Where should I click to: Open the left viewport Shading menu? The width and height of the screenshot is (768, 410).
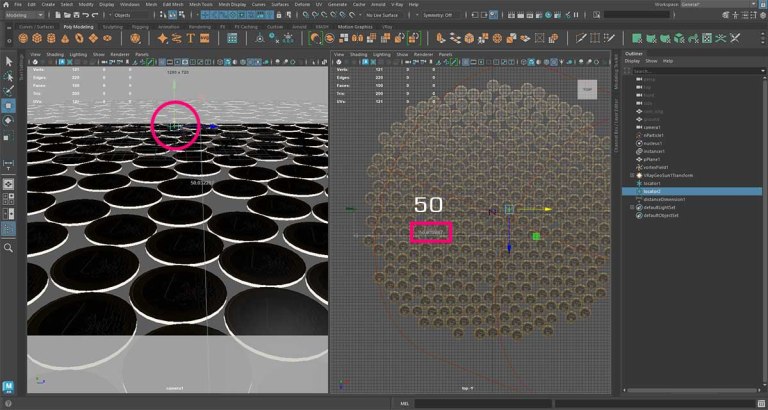point(55,54)
